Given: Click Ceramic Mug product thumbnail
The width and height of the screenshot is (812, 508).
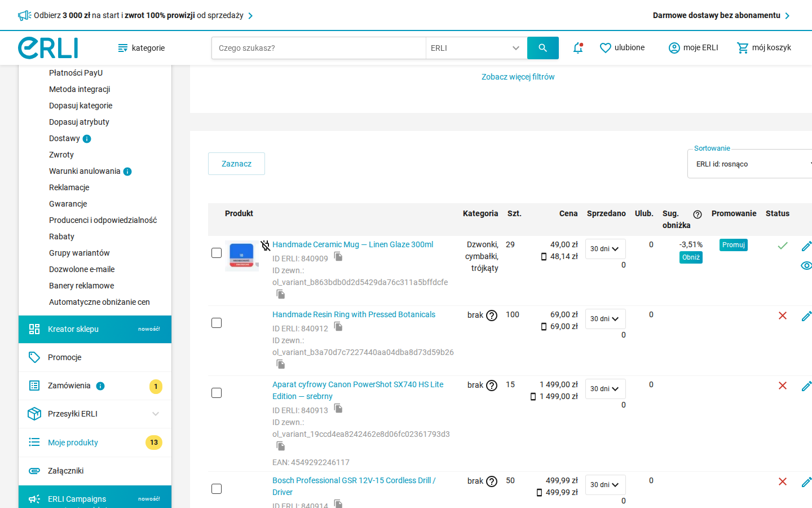Looking at the screenshot, I should pos(242,256).
